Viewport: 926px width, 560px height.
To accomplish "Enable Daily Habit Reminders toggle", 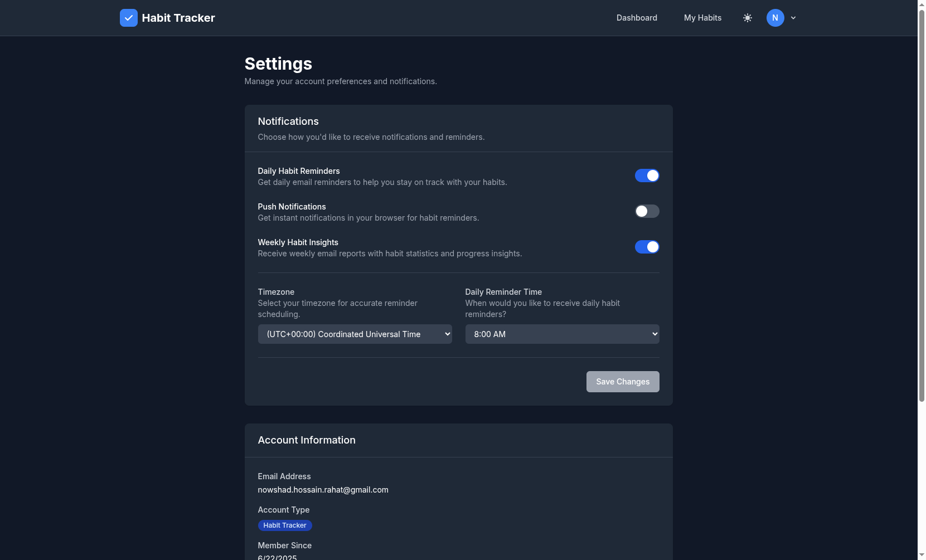I will pos(647,175).
